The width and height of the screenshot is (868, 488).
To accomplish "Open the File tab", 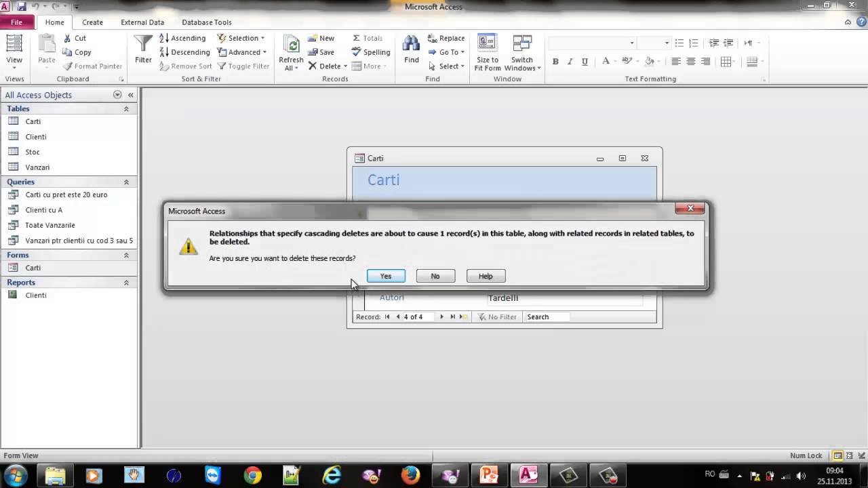I will [16, 22].
